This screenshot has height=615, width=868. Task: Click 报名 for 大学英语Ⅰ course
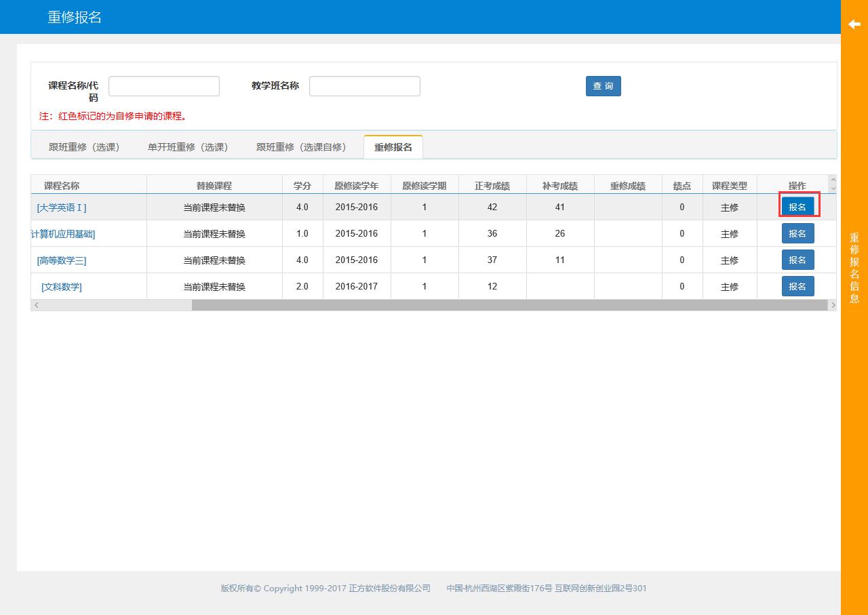click(x=798, y=207)
